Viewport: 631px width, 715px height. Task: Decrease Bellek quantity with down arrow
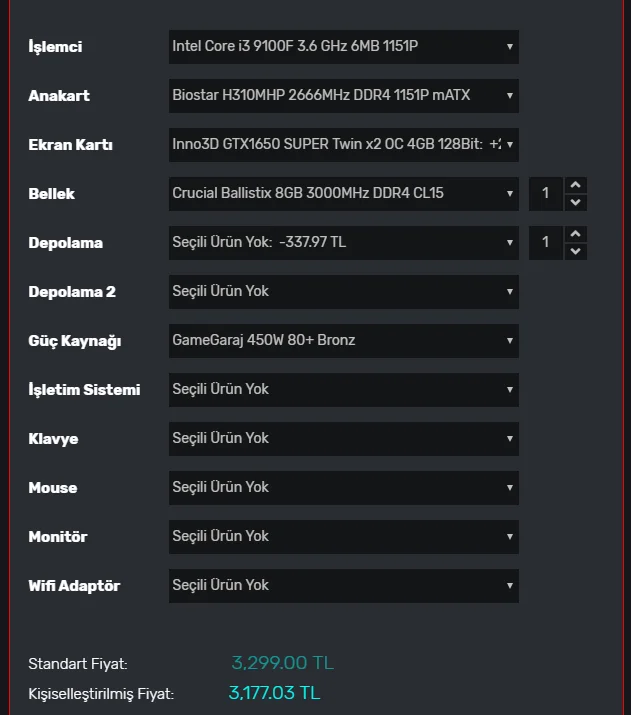pos(575,202)
